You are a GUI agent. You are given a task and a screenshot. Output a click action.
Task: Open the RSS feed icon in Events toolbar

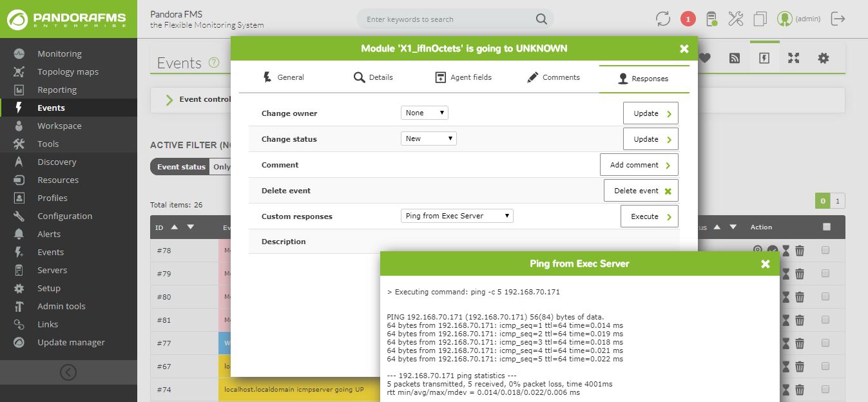(734, 58)
